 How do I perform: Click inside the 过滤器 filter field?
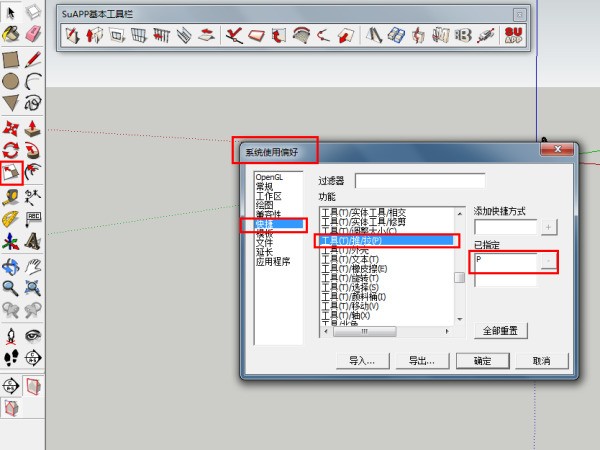419,181
